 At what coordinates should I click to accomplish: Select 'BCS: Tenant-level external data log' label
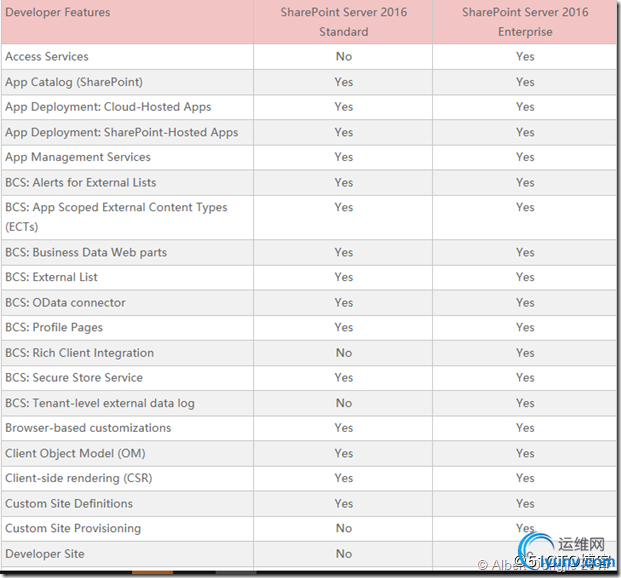coord(100,403)
